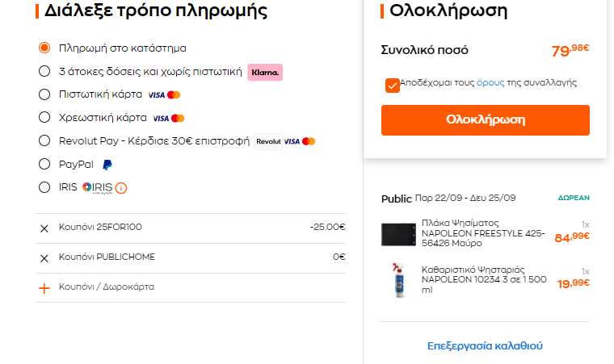The width and height of the screenshot is (614, 364).
Task: Open Επεξεργασία καλαθιού link
Action: point(485,346)
